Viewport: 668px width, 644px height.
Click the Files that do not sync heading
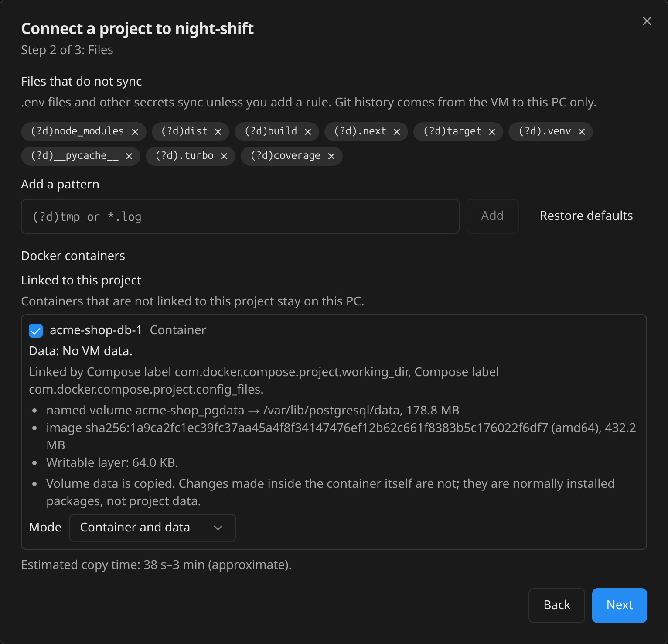(x=82, y=82)
